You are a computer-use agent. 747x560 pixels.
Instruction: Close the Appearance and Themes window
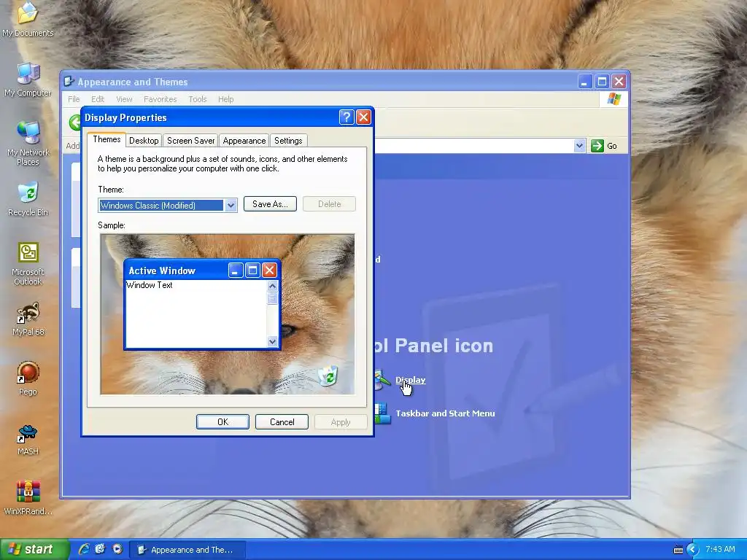click(619, 82)
